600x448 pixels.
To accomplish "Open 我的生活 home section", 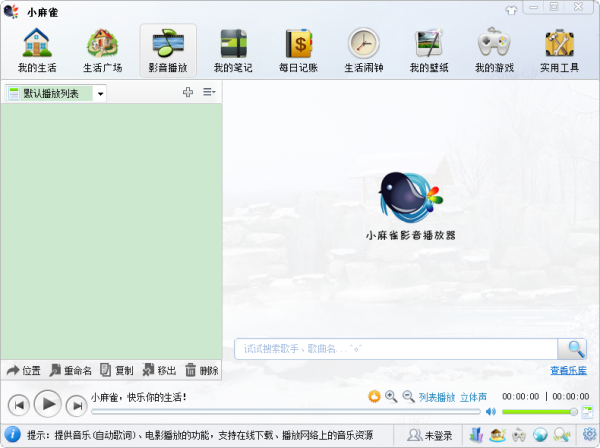I will pos(37,51).
